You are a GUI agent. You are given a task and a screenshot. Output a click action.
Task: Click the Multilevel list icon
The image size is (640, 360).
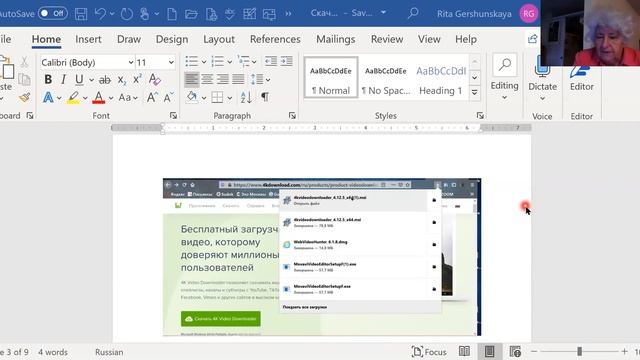pyautogui.click(x=244, y=61)
